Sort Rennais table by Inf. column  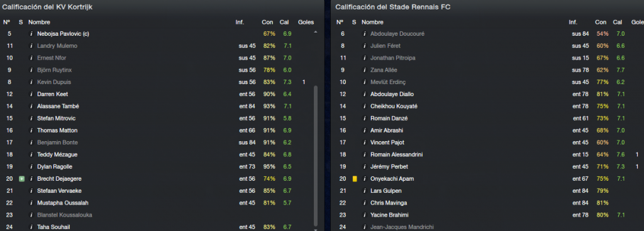coord(574,22)
